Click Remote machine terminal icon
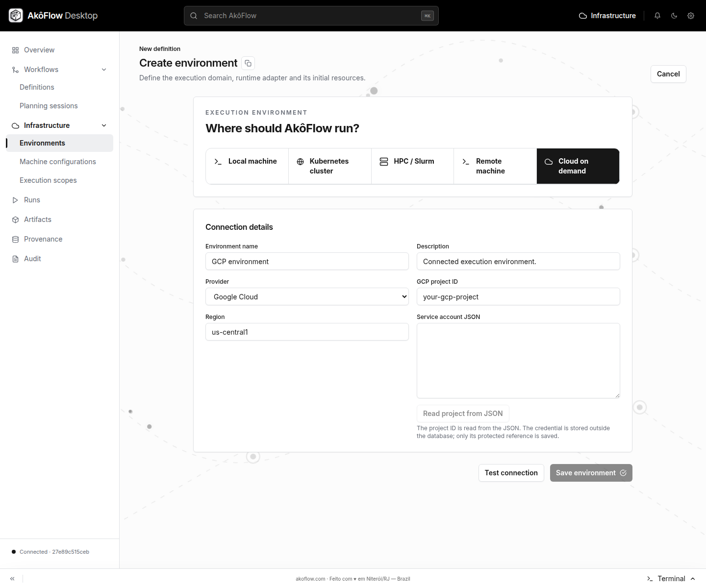 tap(466, 162)
